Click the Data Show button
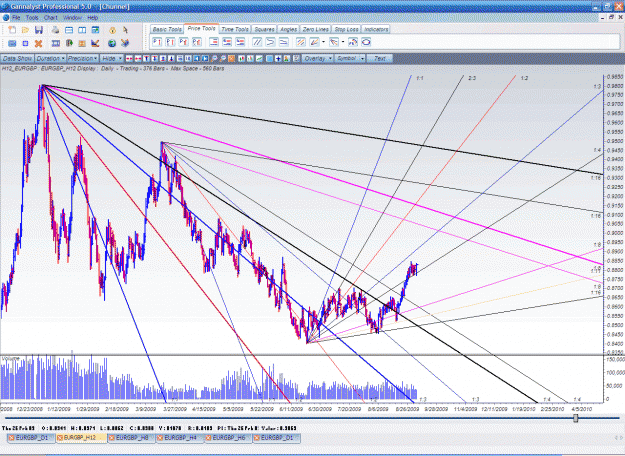Screen dimensions: 625x456 click(17, 59)
